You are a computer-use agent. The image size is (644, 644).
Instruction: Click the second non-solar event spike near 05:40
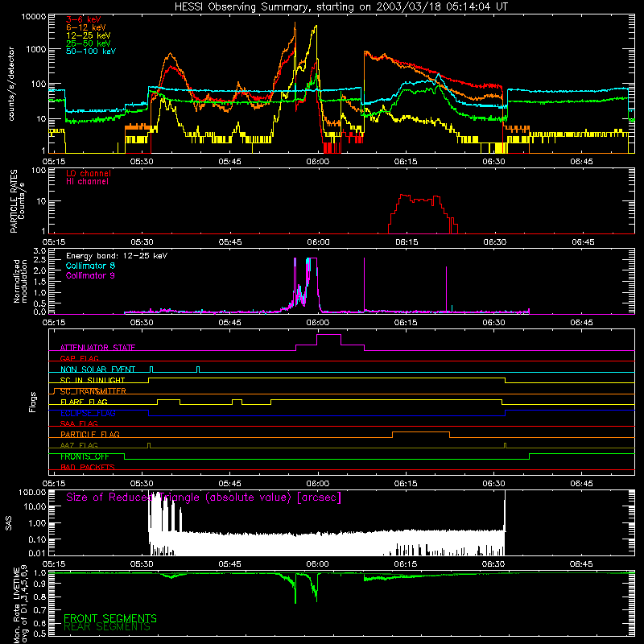[198, 369]
